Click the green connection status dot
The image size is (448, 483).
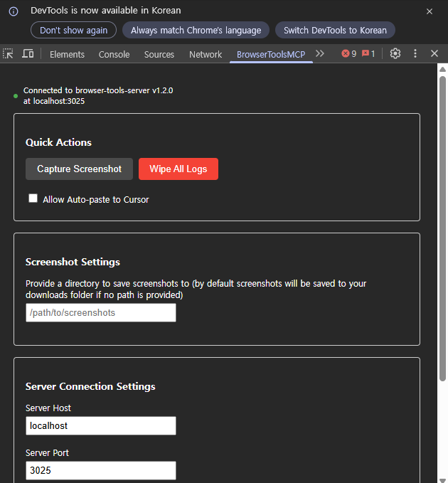[x=16, y=96]
